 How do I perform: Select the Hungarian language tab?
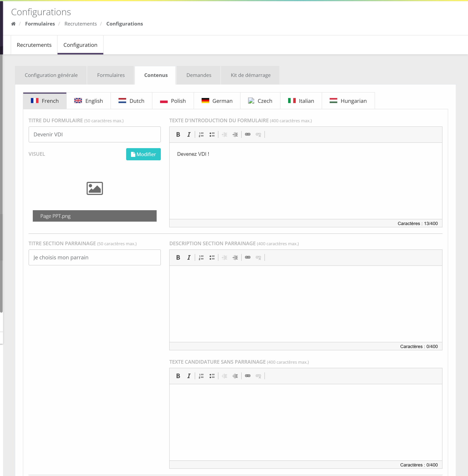point(348,101)
